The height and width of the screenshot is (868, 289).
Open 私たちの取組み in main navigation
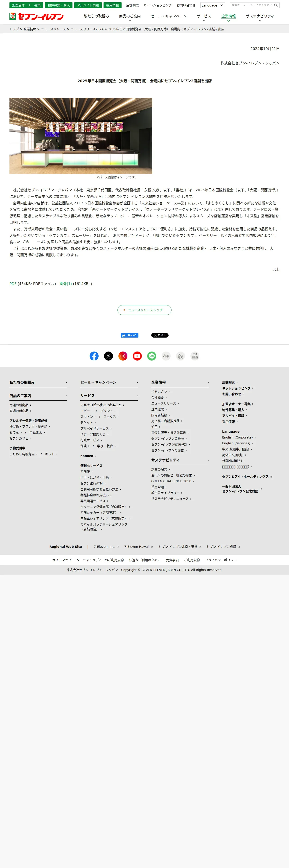[x=96, y=16]
